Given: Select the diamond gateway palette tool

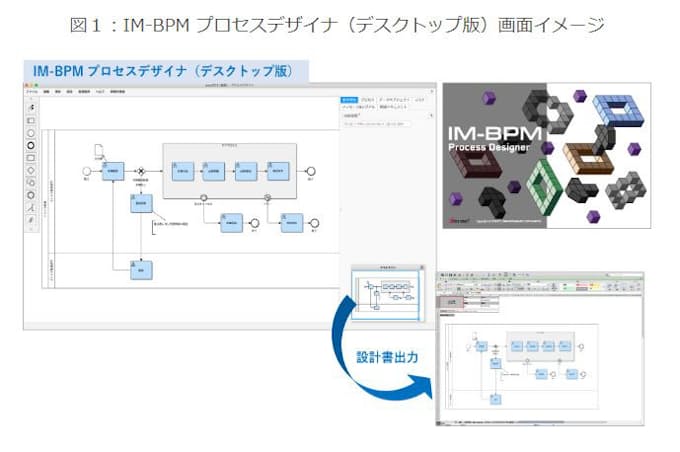Looking at the screenshot, I should (x=30, y=170).
